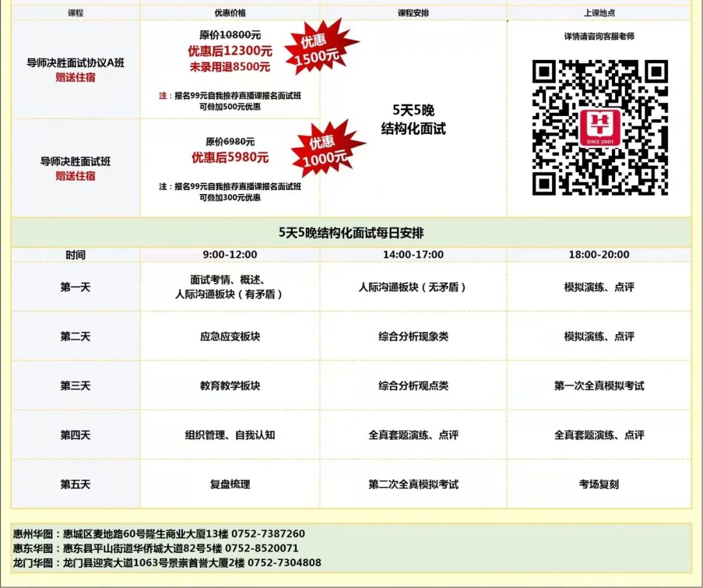Click 结构化面试 under 5天5晚
703x588 pixels.
(413, 129)
